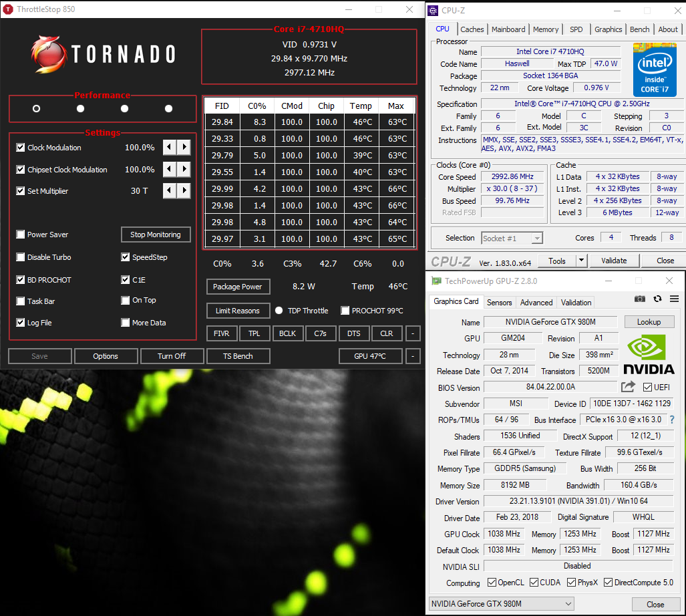Take a GPU-Z screenshot with the camera icon
This screenshot has width=686, height=616.
(640, 299)
